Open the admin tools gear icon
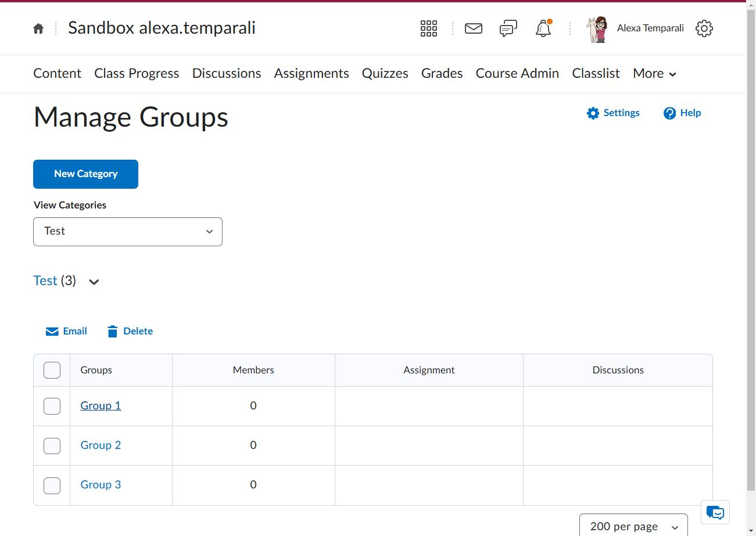Image resolution: width=756 pixels, height=536 pixels. point(704,28)
